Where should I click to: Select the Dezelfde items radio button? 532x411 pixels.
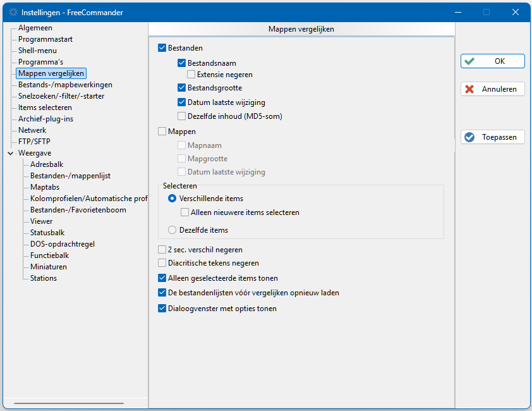[x=172, y=230]
